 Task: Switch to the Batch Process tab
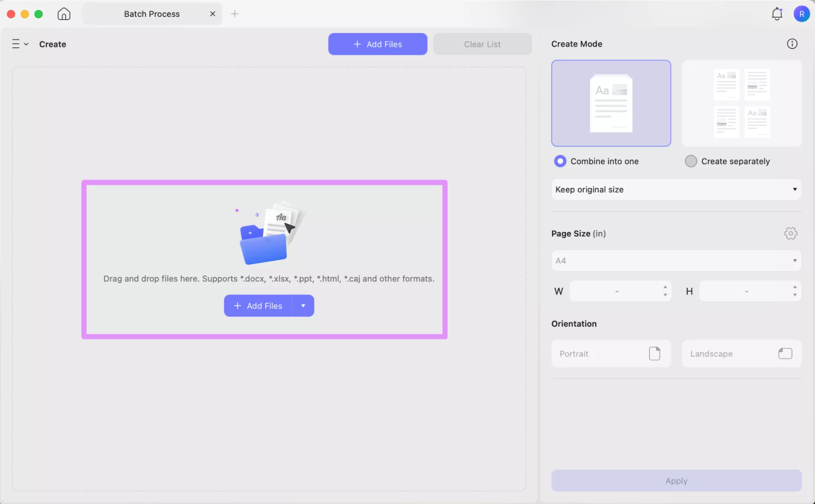pos(151,13)
